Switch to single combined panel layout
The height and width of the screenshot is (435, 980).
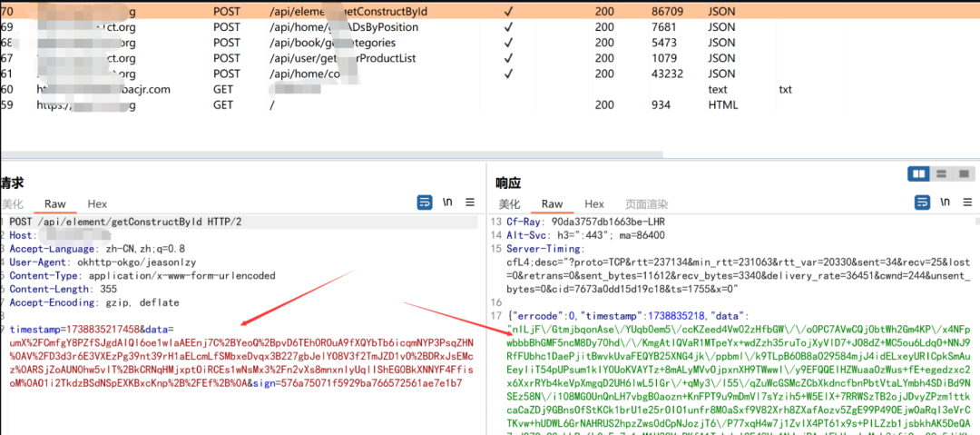(963, 173)
